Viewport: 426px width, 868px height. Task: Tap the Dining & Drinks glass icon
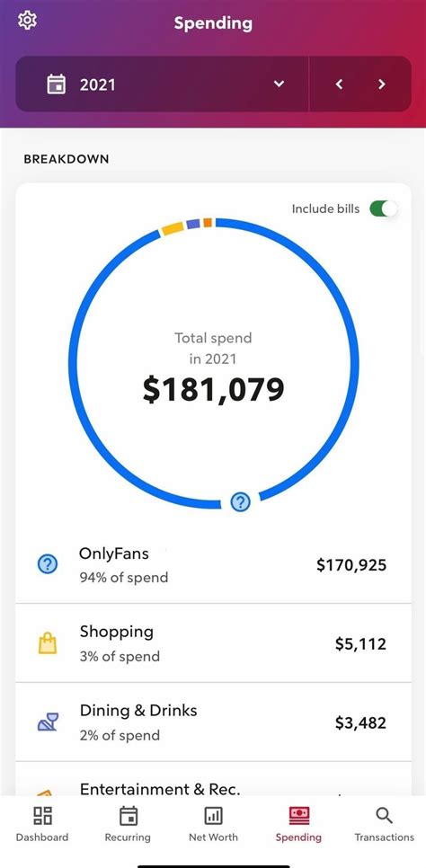tap(48, 722)
